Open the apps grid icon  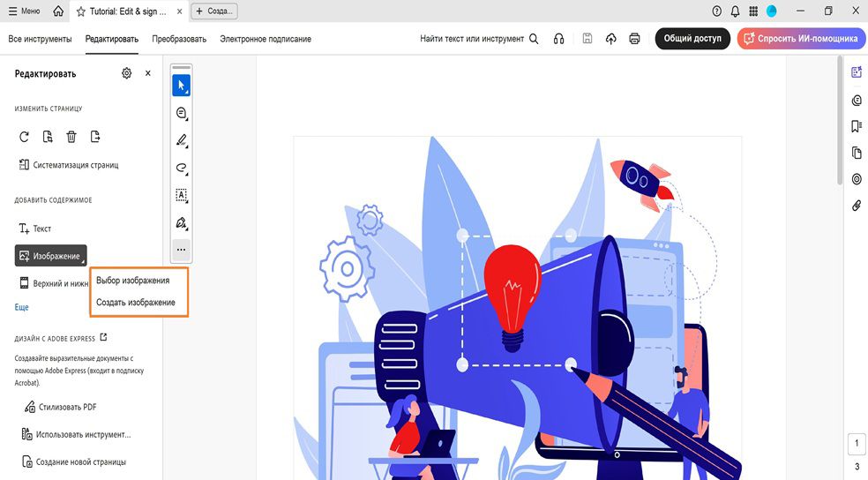753,11
